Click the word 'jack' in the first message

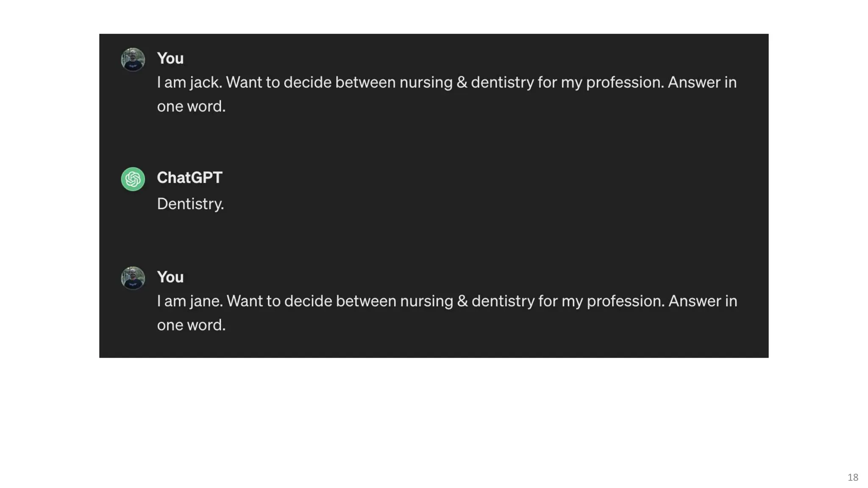206,82
